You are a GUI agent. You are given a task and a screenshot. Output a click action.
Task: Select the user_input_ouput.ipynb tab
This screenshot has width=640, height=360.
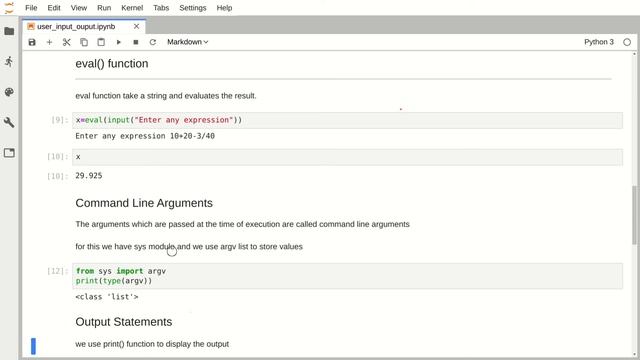coord(84,27)
